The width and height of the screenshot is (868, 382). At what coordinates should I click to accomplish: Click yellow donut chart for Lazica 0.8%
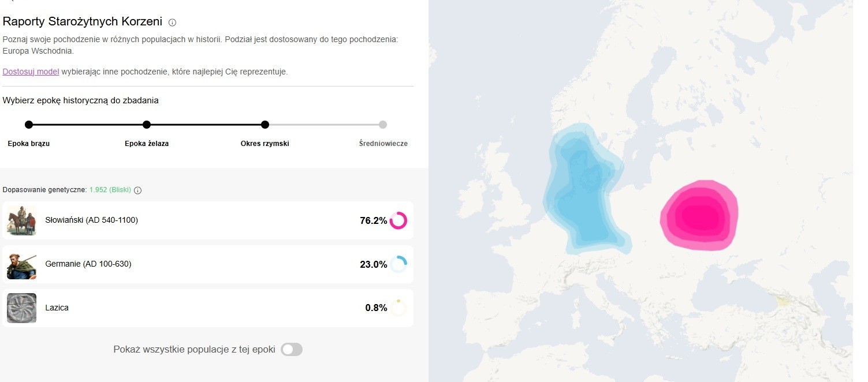pos(398,308)
